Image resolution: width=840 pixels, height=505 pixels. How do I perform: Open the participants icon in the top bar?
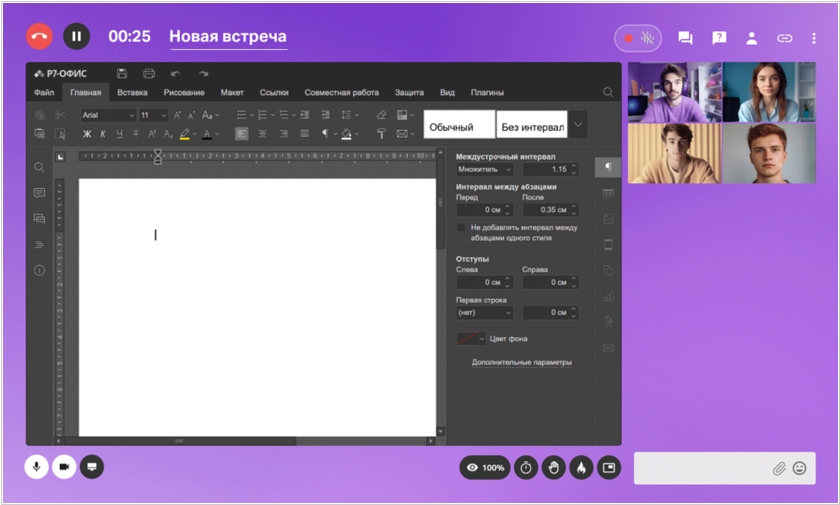click(x=751, y=38)
